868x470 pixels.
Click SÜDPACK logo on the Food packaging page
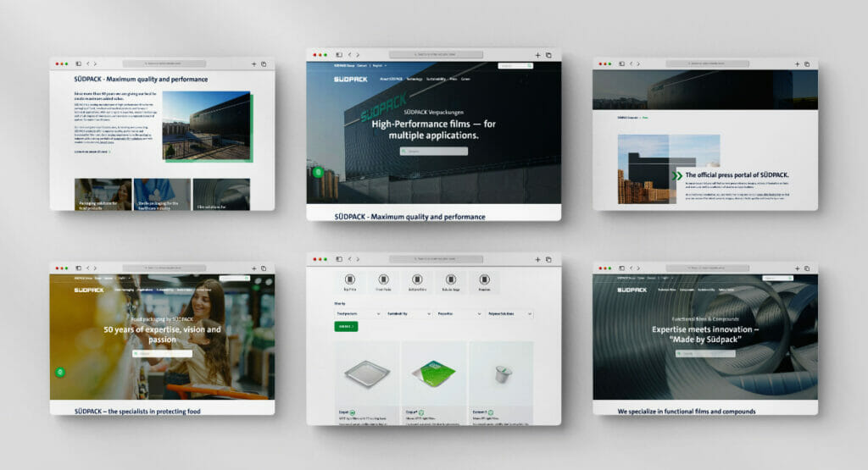point(89,290)
